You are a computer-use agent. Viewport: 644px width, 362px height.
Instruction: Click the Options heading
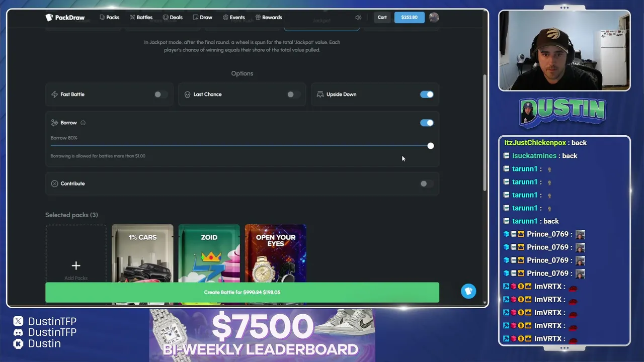pyautogui.click(x=242, y=73)
